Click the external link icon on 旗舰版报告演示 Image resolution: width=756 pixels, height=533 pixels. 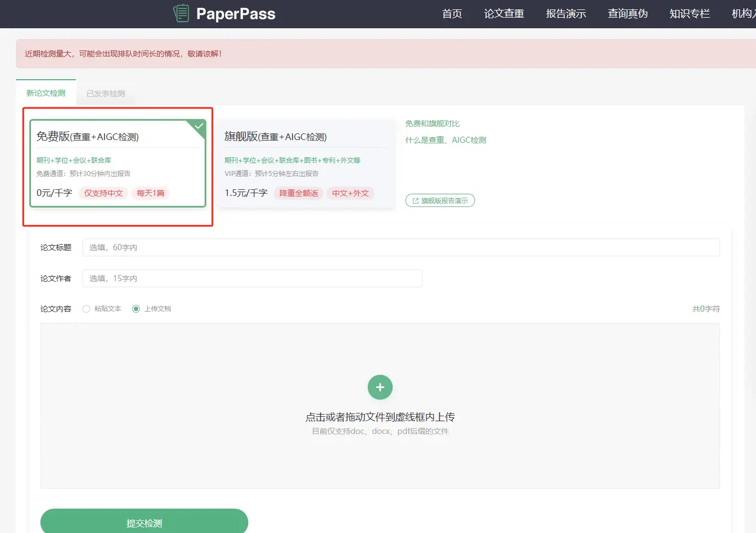(415, 201)
